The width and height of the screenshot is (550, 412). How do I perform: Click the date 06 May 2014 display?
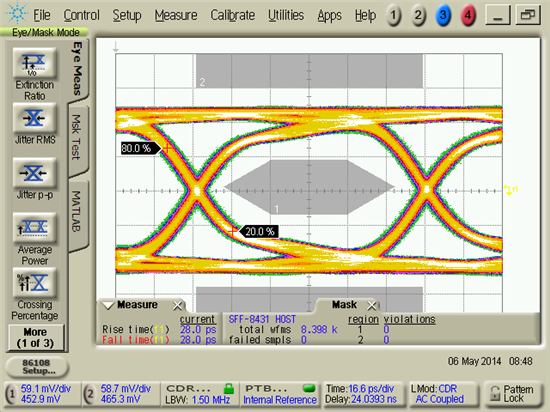(x=474, y=361)
